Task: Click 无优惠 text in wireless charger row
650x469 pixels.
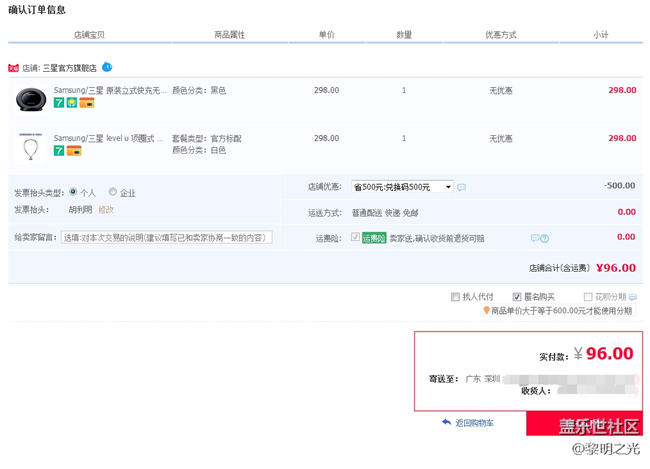Action: [x=501, y=90]
